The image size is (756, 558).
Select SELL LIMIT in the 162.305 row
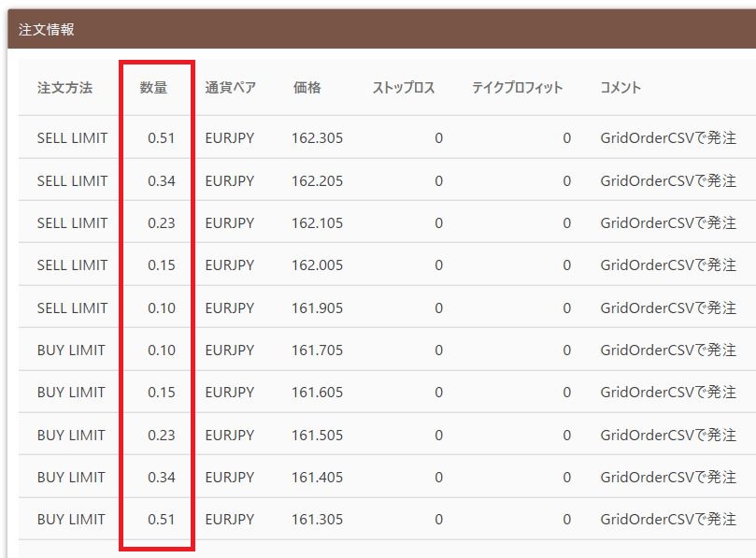click(x=72, y=138)
